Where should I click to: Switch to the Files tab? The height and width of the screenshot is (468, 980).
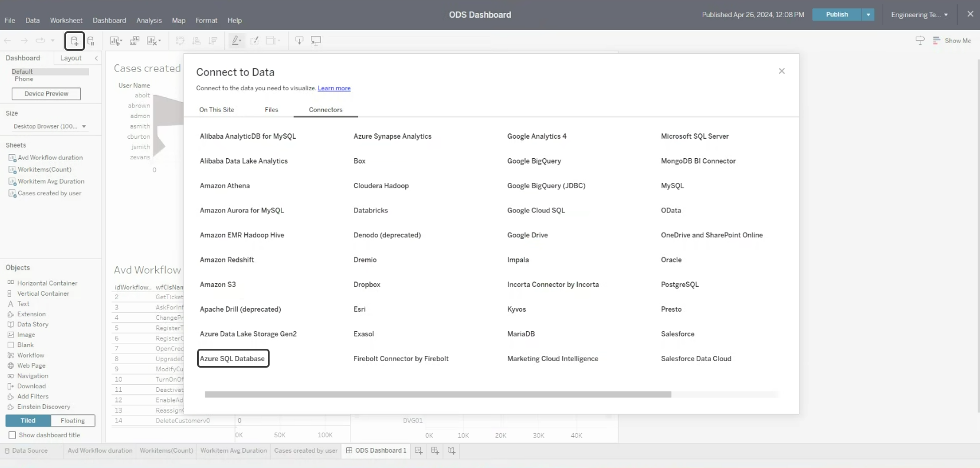point(271,110)
